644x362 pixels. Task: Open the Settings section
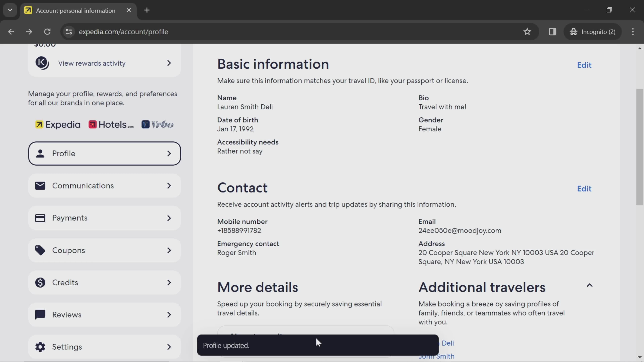click(104, 347)
